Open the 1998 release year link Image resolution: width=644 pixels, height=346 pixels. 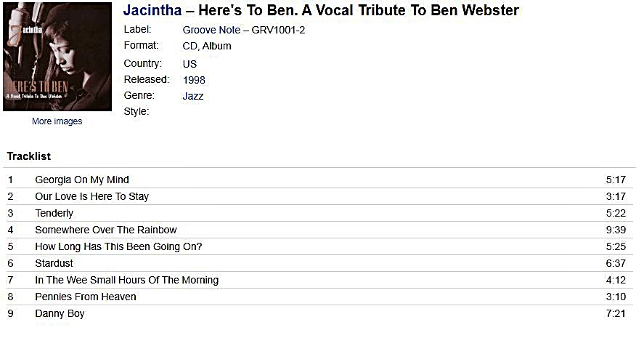pyautogui.click(x=194, y=80)
